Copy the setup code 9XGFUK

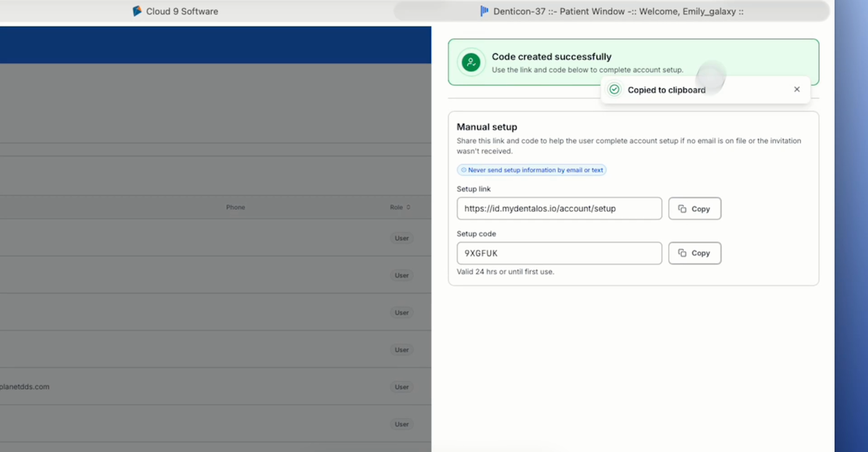coord(694,253)
